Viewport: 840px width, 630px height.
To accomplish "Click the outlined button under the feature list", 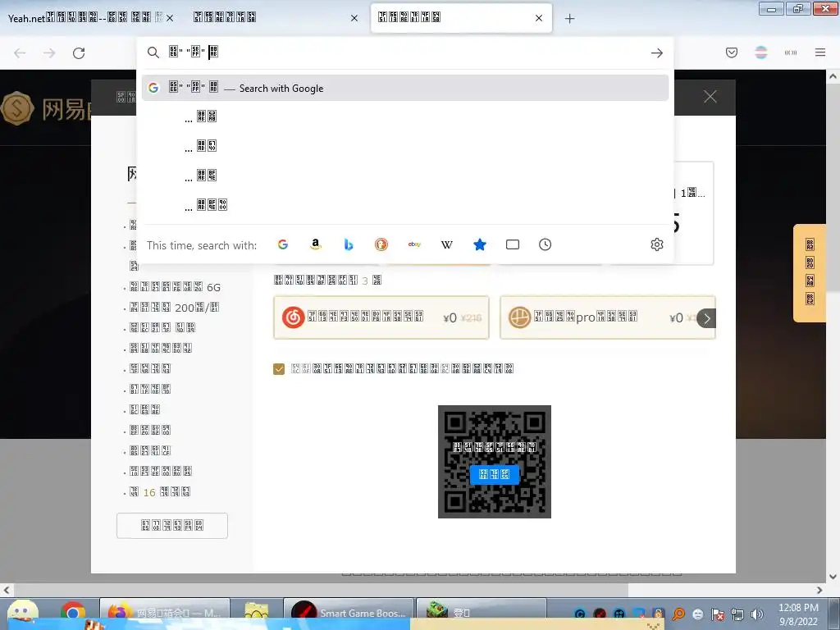I will click(x=172, y=526).
